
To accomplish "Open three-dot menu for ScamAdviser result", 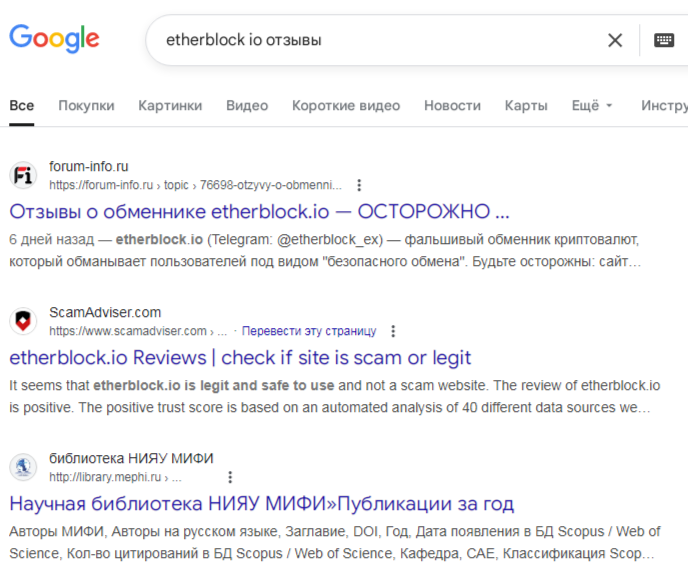I will pos(393,331).
